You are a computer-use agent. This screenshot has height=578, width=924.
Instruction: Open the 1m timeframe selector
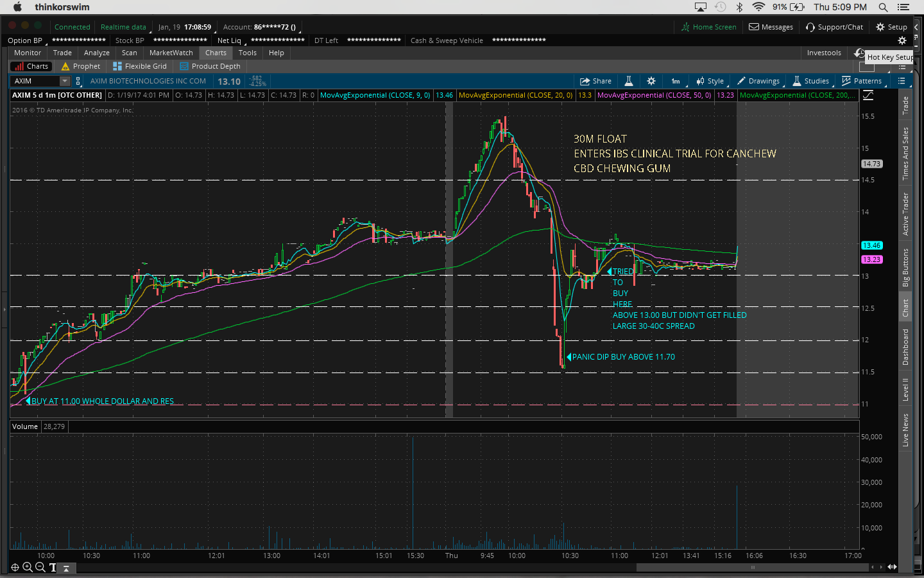tap(676, 81)
